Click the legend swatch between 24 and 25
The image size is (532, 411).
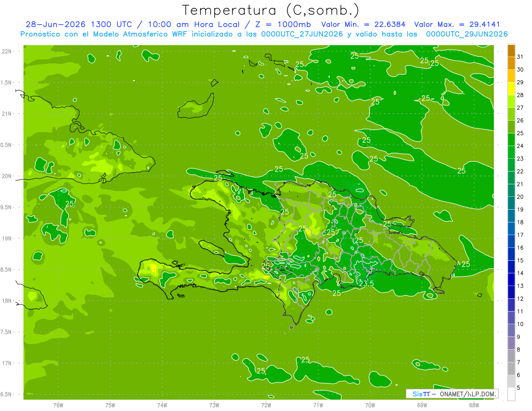(x=511, y=140)
